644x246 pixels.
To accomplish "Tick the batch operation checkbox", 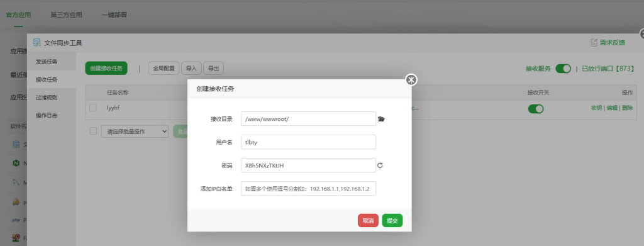I will [93, 131].
